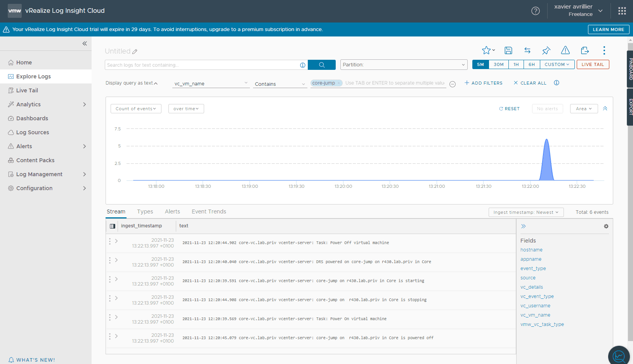This screenshot has height=364, width=633.
Task: Click CLEAR ALL filters
Action: click(530, 83)
